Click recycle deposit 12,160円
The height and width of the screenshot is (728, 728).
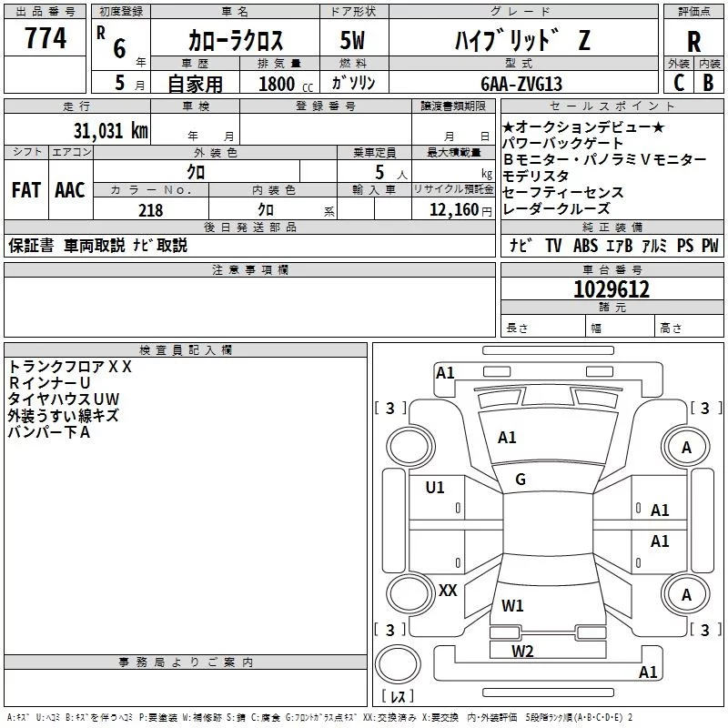pos(460,210)
